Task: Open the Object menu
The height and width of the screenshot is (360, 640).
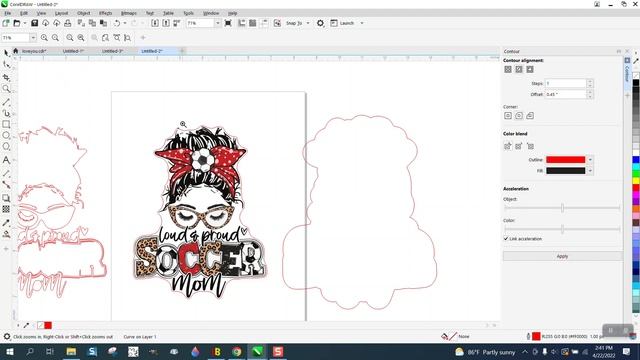Action: (84, 13)
